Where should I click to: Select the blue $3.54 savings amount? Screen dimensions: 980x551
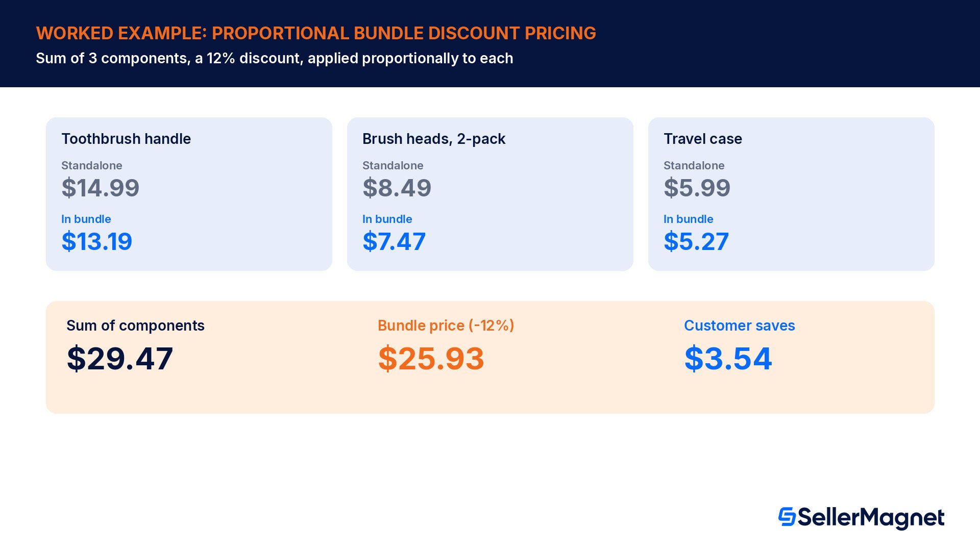click(728, 358)
